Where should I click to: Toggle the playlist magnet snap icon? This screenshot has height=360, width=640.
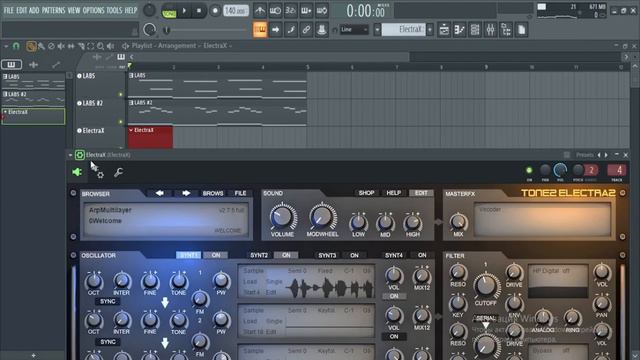click(x=16, y=46)
